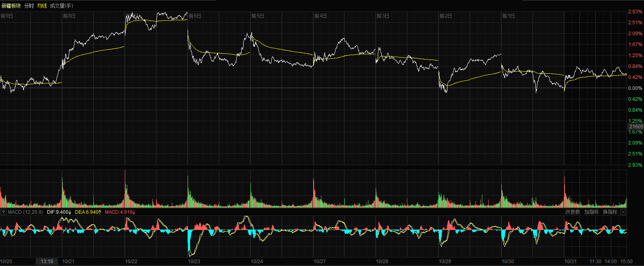Click 加指标 to add an indicator
Viewport: 644px width, 266px height.
(591, 212)
